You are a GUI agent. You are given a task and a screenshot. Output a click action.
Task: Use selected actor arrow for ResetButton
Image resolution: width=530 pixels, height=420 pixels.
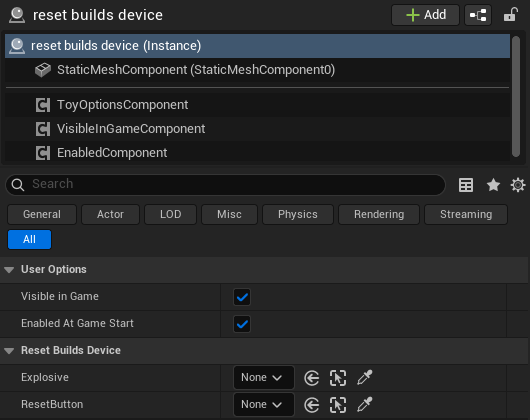click(311, 405)
